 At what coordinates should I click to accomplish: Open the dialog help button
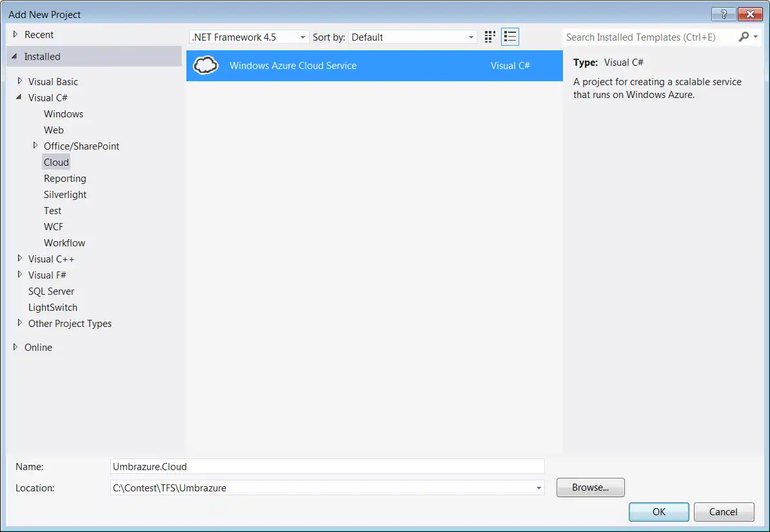click(x=724, y=14)
